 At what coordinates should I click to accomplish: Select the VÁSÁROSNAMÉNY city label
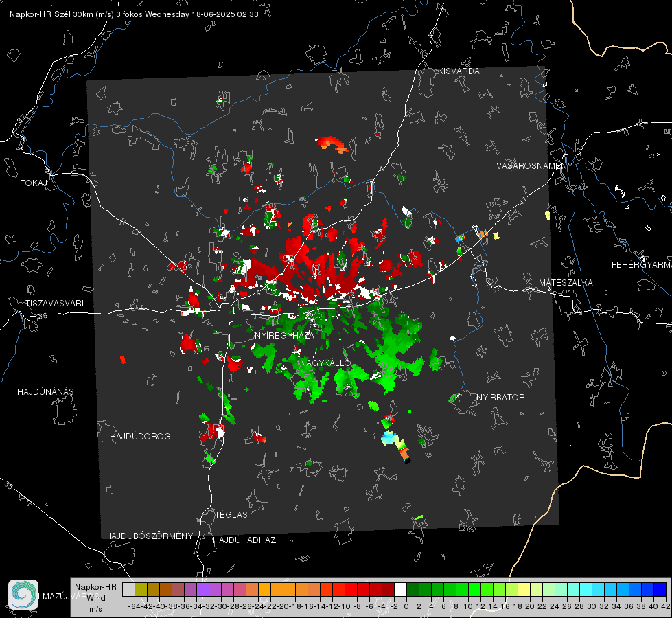click(535, 166)
